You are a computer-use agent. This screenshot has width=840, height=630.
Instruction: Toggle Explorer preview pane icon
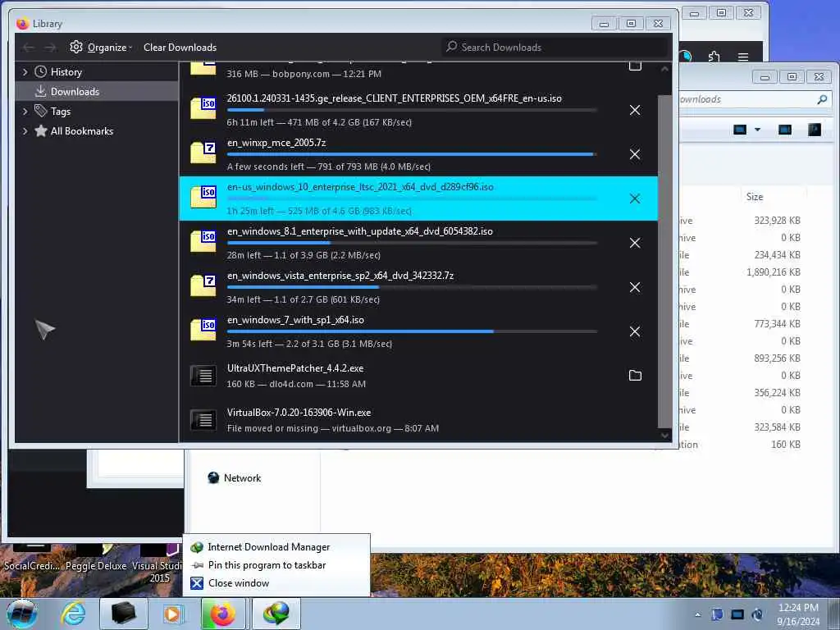pyautogui.click(x=785, y=130)
